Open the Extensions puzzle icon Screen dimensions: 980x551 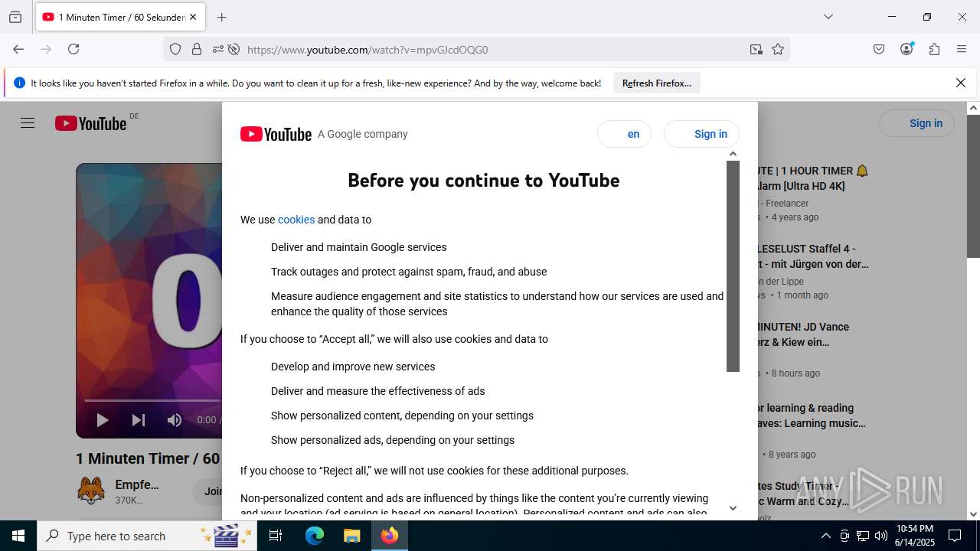934,49
